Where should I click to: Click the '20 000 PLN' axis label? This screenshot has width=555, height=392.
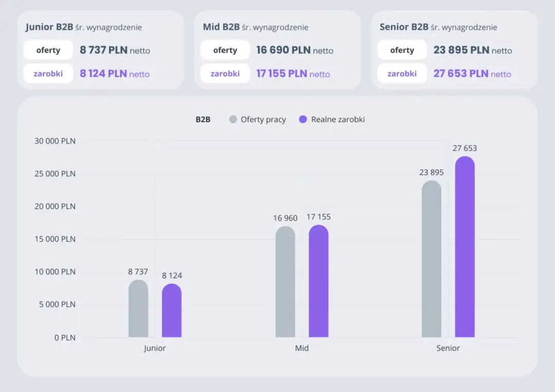[55, 206]
